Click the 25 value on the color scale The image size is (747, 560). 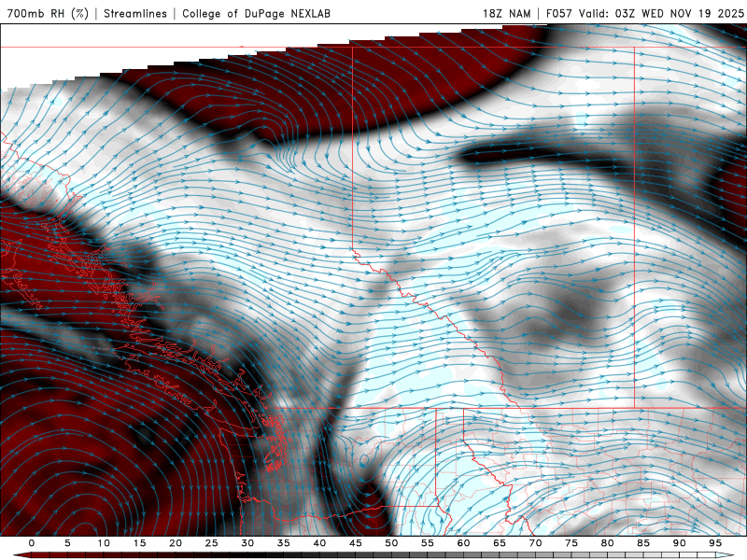pyautogui.click(x=212, y=543)
